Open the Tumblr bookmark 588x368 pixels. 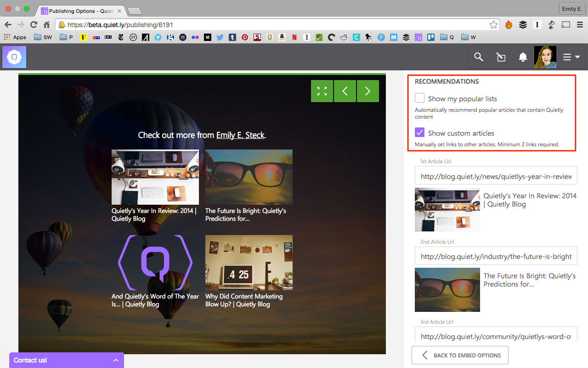point(232,37)
